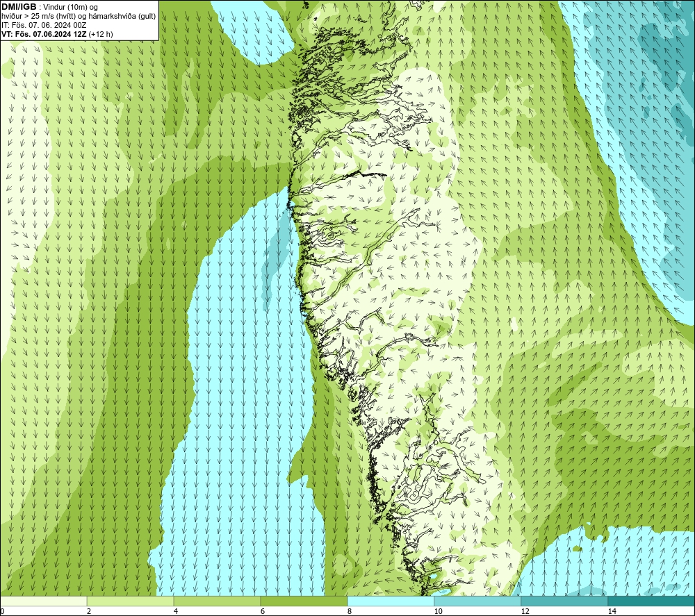The image size is (695, 616).
Task: Click the 2–4 m/s light green swatch
Action: pyautogui.click(x=131, y=601)
